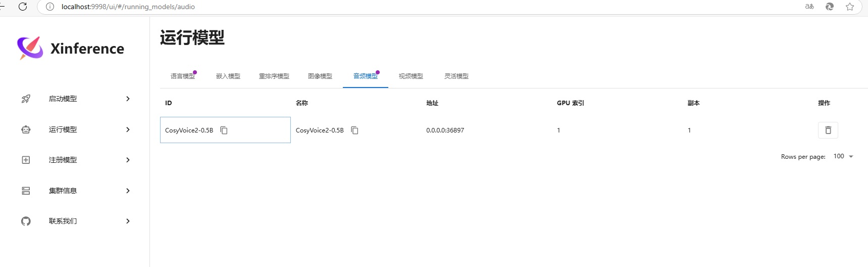Image resolution: width=868 pixels, height=267 pixels.
Task: Switch to the 重排序模型 tab
Action: [274, 76]
